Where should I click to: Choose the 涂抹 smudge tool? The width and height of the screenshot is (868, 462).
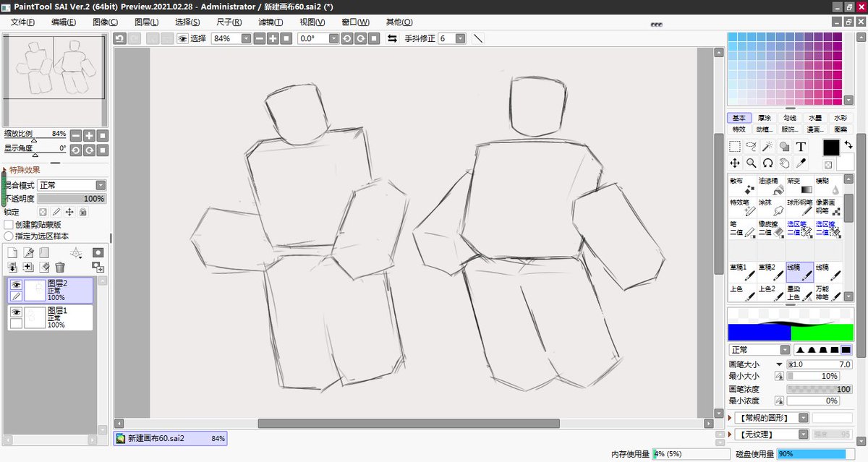pos(771,208)
